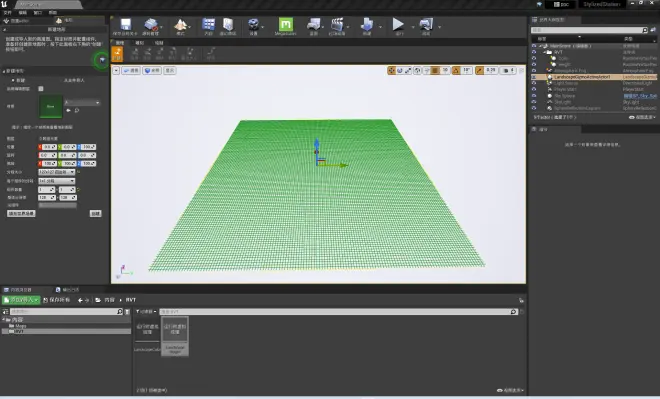Toggle the edit layers checkbox

[41, 89]
